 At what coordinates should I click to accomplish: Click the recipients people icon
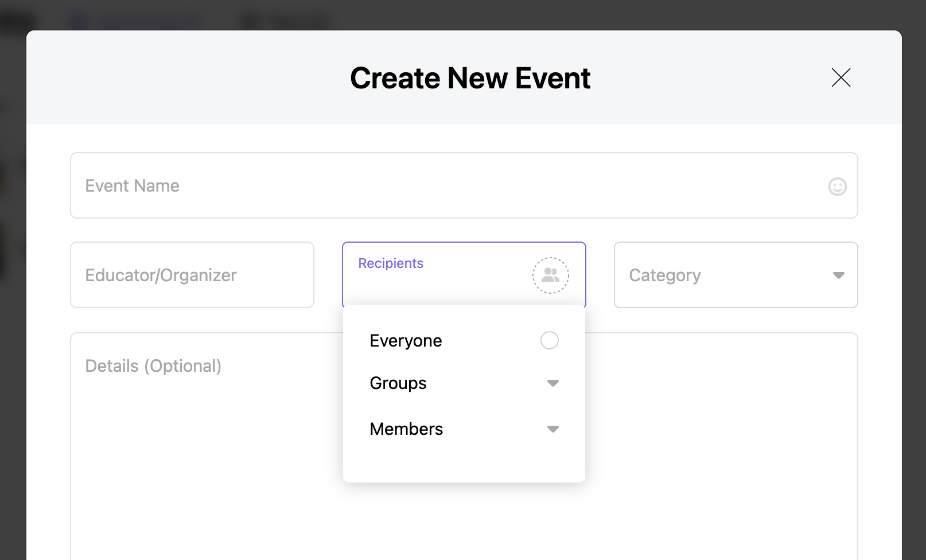tap(550, 275)
